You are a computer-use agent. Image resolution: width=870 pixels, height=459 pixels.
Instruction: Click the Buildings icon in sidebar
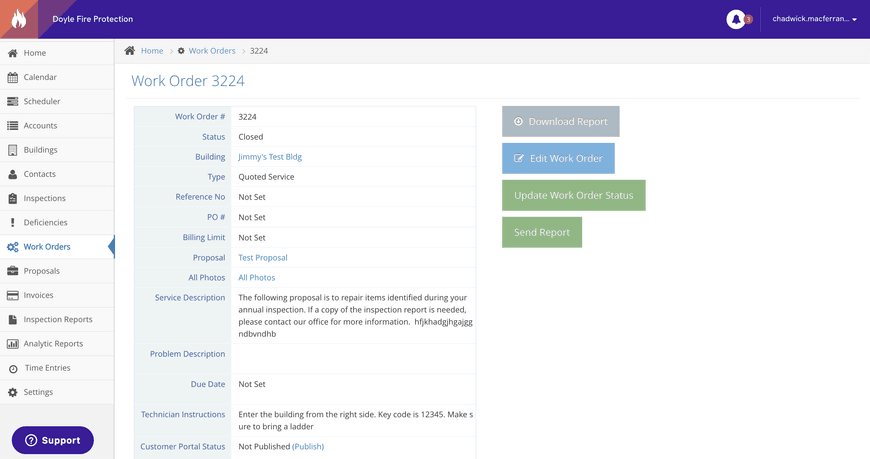point(13,150)
